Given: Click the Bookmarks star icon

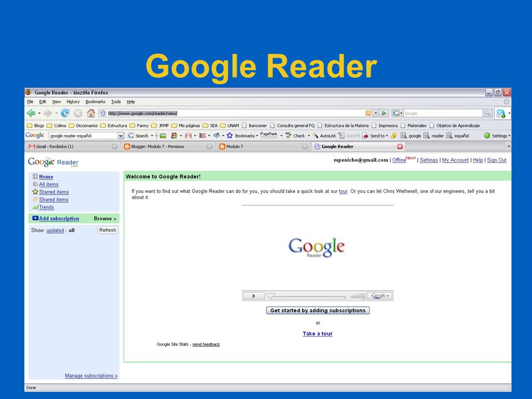Looking at the screenshot, I should [229, 136].
